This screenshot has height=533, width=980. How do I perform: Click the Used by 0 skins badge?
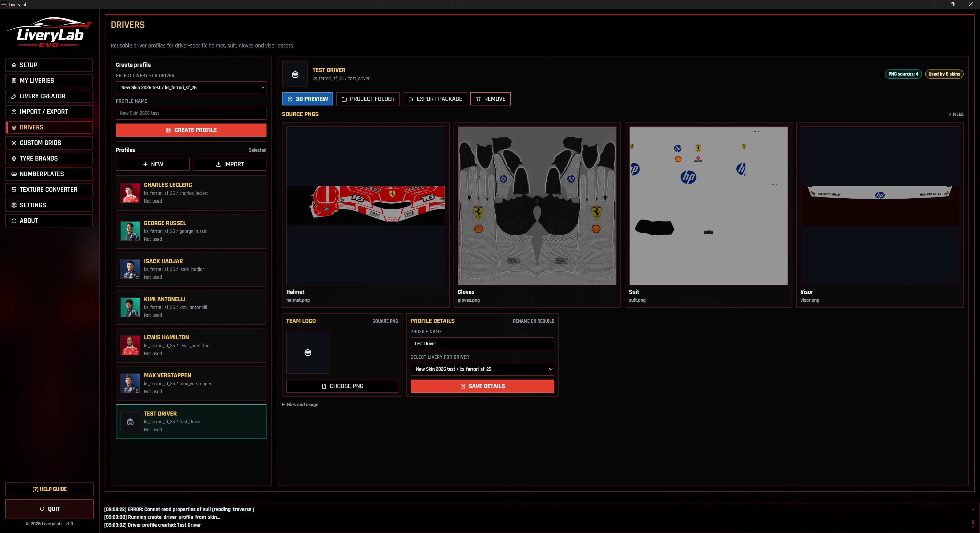point(944,74)
